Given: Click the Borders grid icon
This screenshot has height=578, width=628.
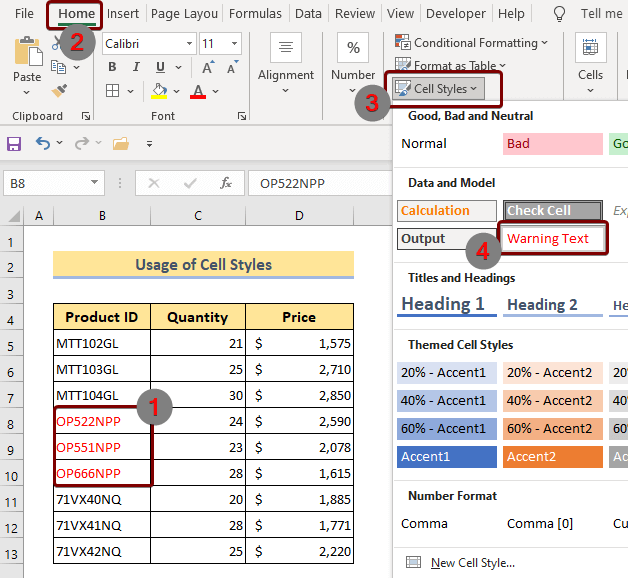Looking at the screenshot, I should point(113,91).
